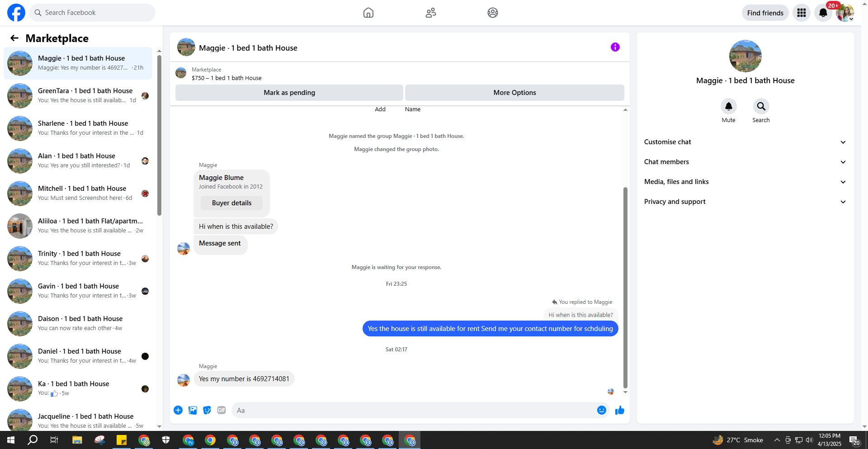Open the Aliiloa flat/apartment conversation
Image resolution: width=868 pixels, height=449 pixels.
pos(78,226)
